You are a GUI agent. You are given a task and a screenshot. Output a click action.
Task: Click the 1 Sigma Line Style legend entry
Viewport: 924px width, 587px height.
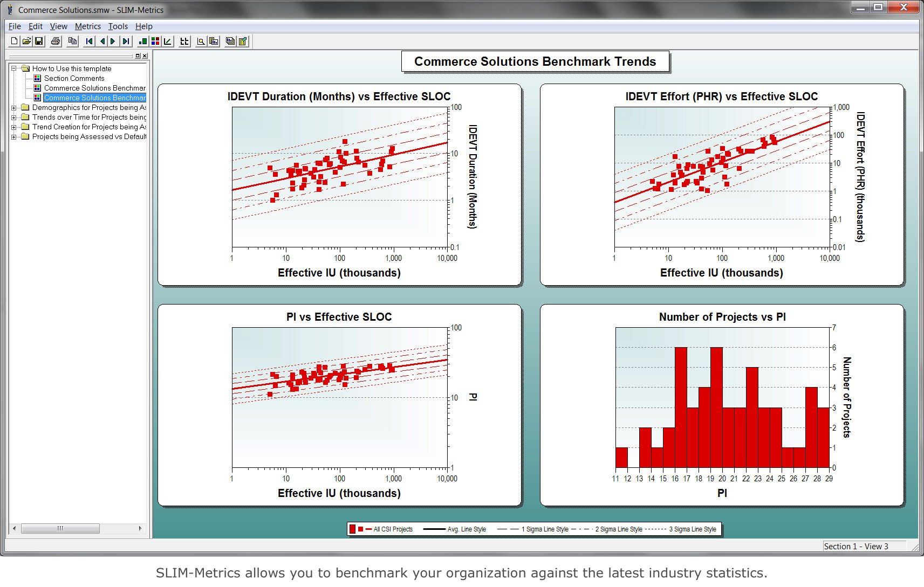pyautogui.click(x=533, y=529)
